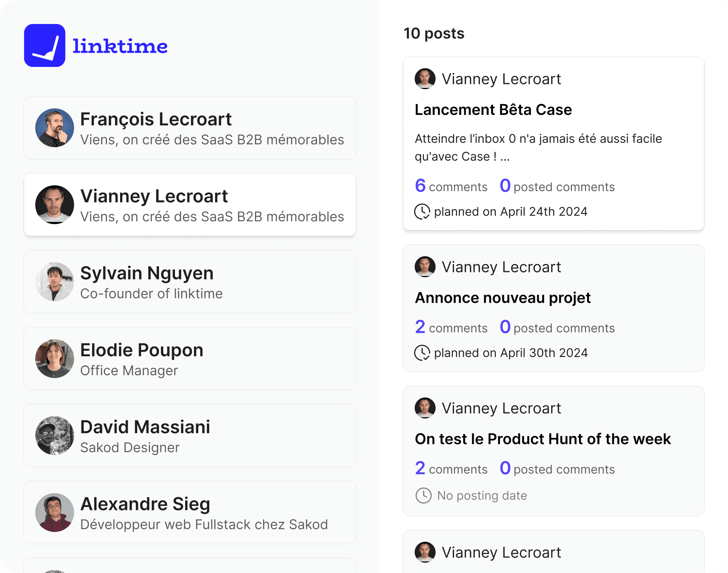Click the clock icon beside April 30th date

coord(422,353)
